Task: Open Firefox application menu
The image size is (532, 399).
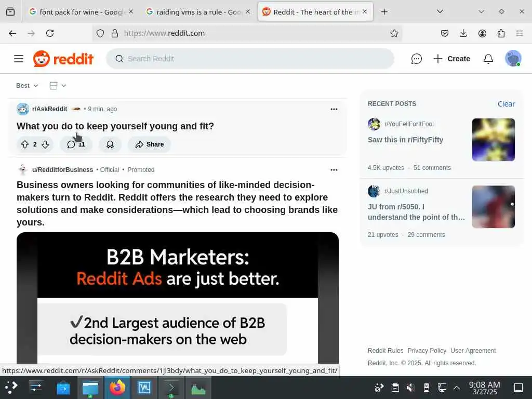Action: click(x=520, y=33)
